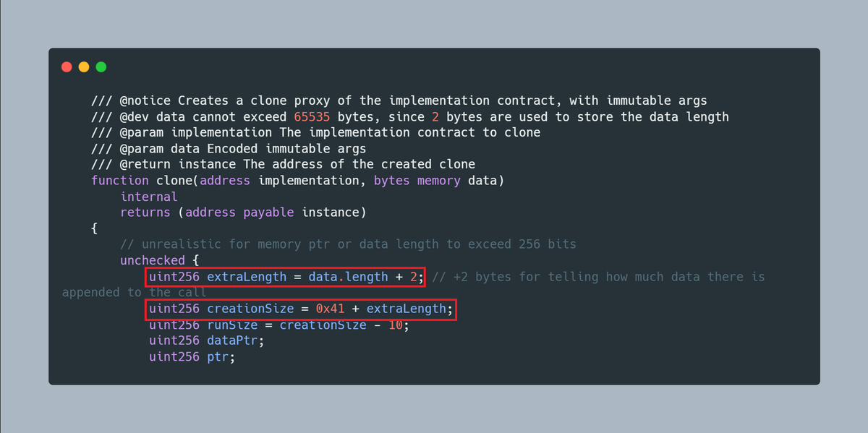Click the yellow minimize dot

click(x=84, y=67)
